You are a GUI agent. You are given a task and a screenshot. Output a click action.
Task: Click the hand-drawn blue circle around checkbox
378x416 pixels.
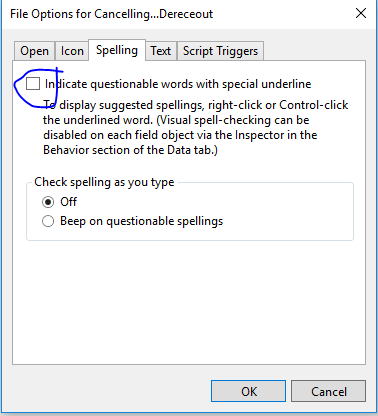pyautogui.click(x=37, y=87)
